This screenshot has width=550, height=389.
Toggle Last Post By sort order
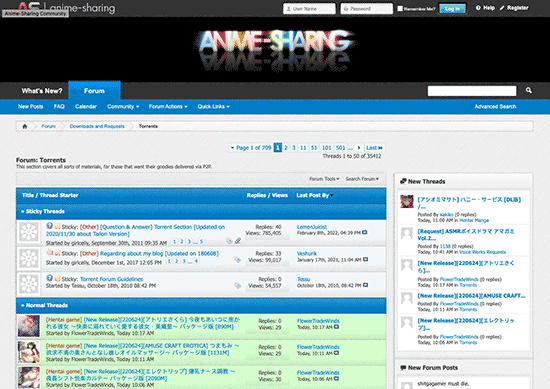(315, 195)
